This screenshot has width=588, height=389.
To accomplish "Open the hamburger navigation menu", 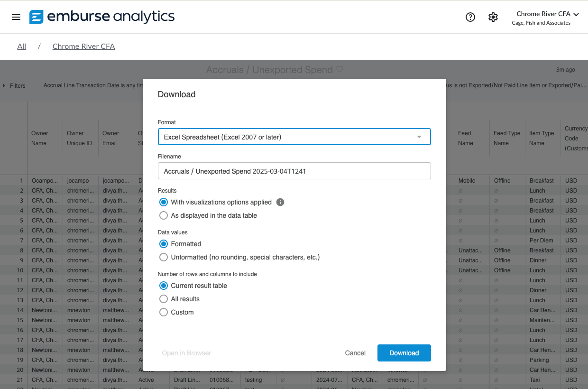I will [x=16, y=17].
